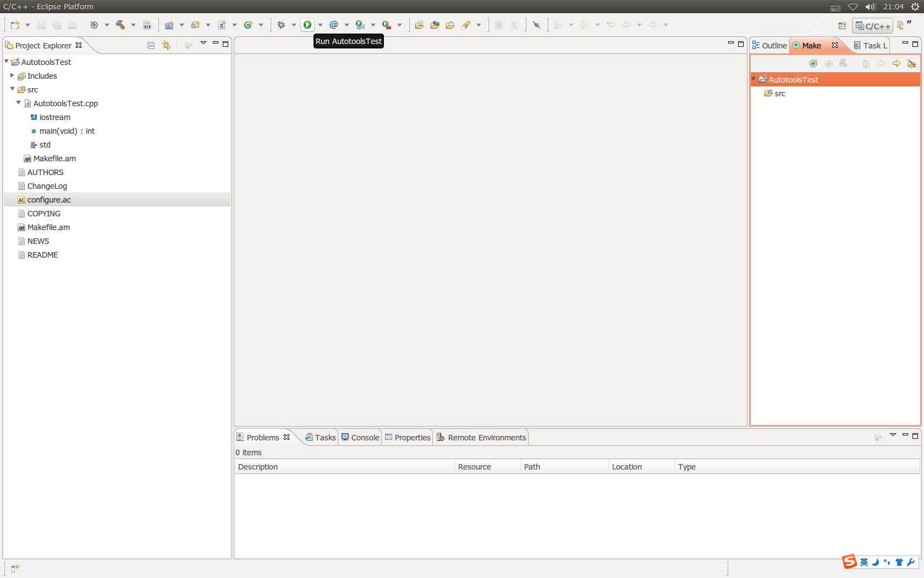Toggle Hide Empty Folders in Make view
The width and height of the screenshot is (924, 578).
(912, 64)
